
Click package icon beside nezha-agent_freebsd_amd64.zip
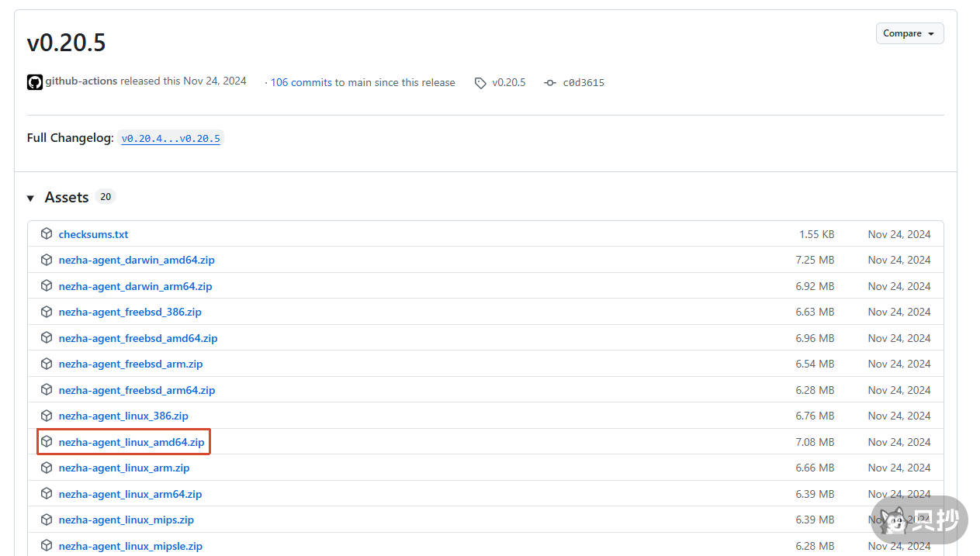tap(47, 338)
